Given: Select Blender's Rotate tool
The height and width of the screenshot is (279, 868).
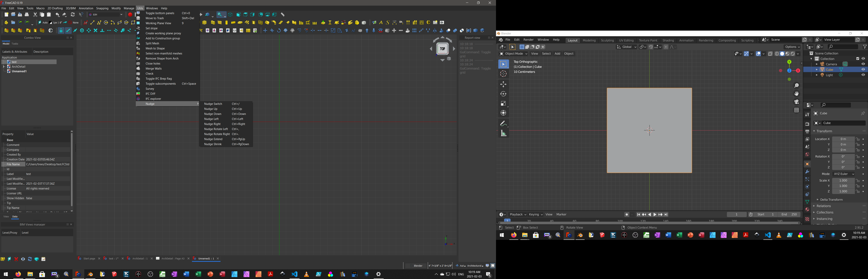Looking at the screenshot, I should pyautogui.click(x=503, y=94).
